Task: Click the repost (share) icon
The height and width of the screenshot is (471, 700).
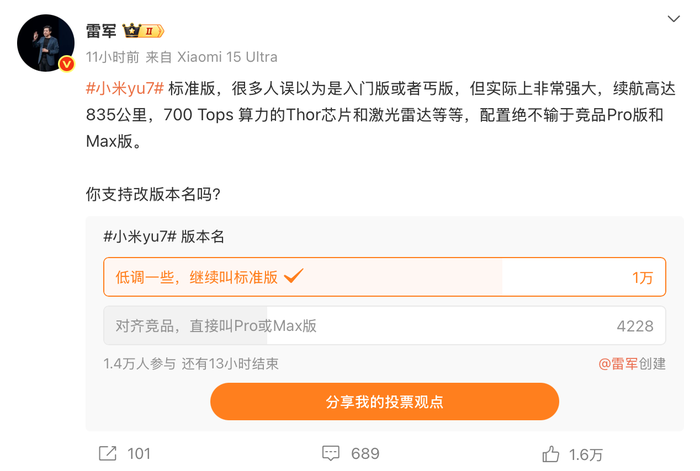Action: point(108,453)
